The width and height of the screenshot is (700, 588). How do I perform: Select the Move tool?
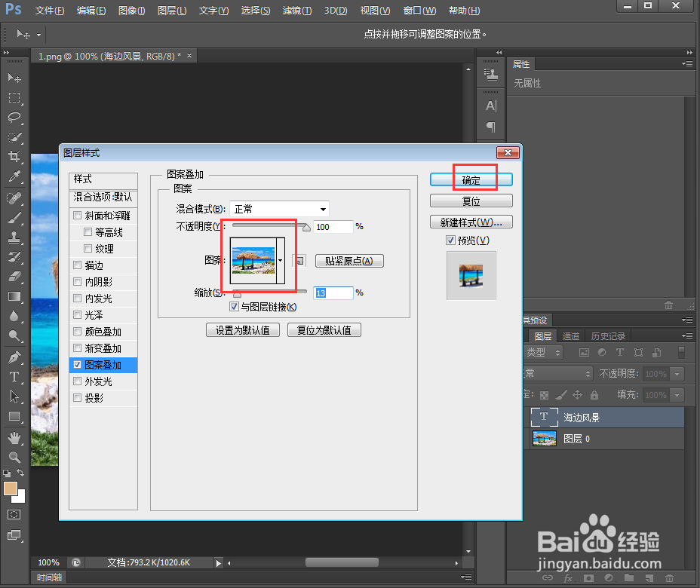point(14,78)
